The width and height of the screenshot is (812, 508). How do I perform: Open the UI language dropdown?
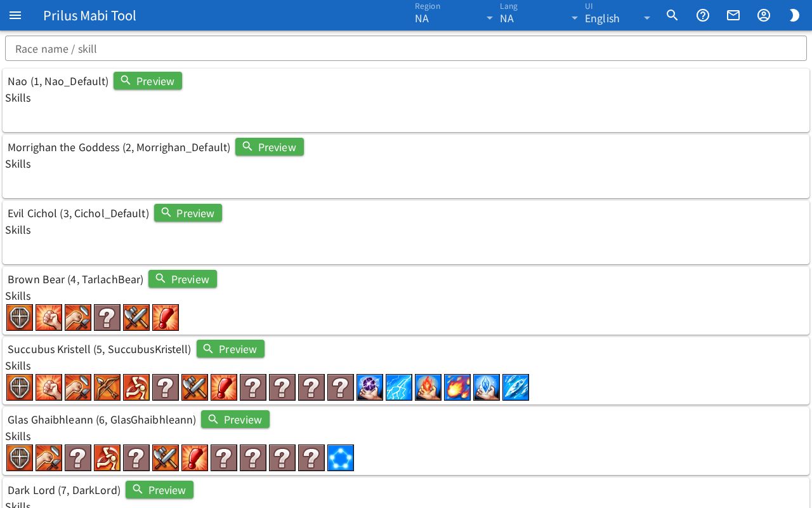click(x=618, y=15)
